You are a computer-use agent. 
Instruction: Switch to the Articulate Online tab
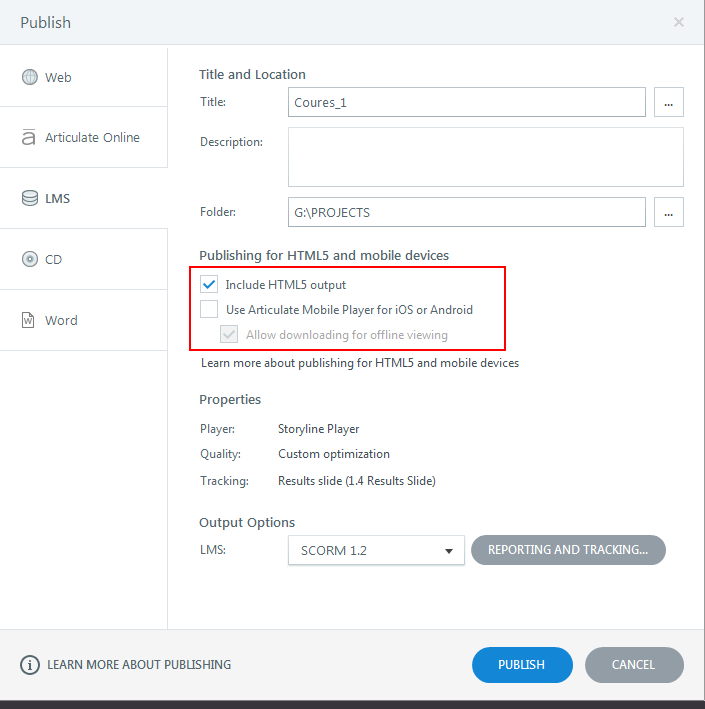point(92,138)
